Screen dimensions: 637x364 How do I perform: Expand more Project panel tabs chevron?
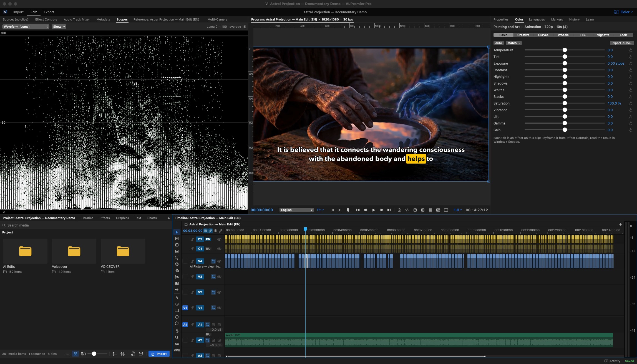click(x=168, y=218)
